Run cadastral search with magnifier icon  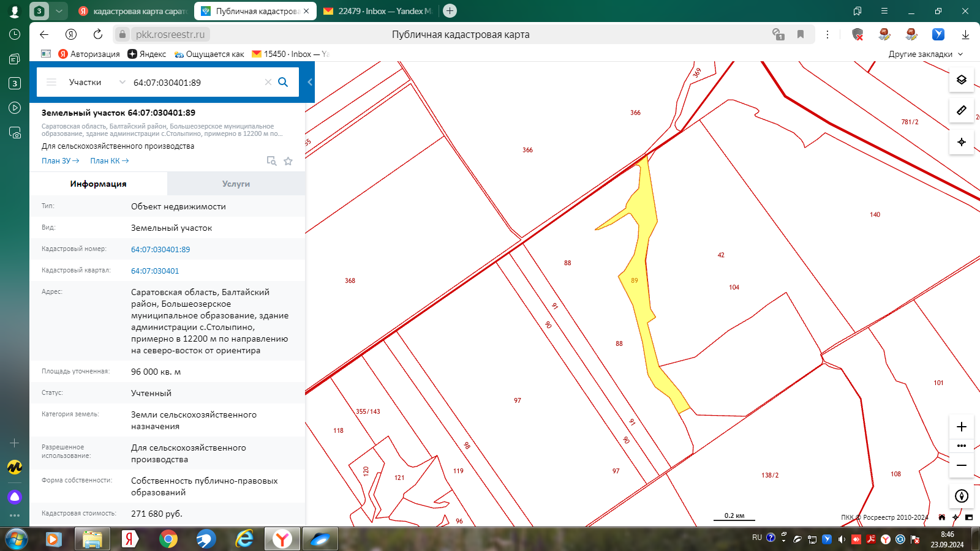283,82
